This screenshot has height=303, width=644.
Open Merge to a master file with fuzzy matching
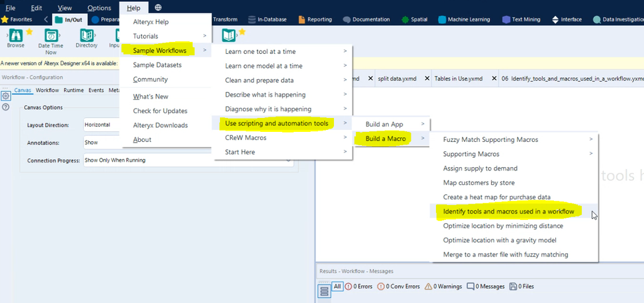[514, 254]
